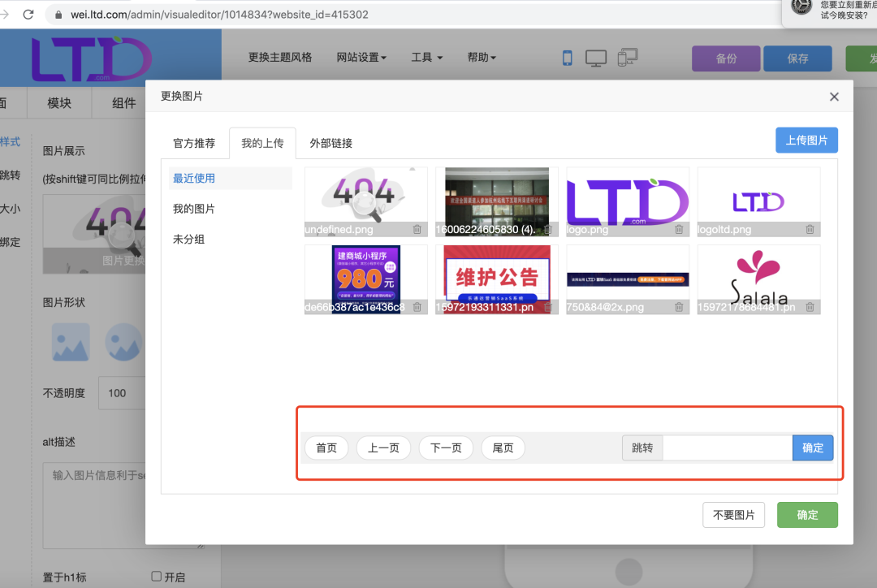Viewport: 877px width, 588px height.
Task: Delete logo.png using trash icon
Action: [679, 229]
